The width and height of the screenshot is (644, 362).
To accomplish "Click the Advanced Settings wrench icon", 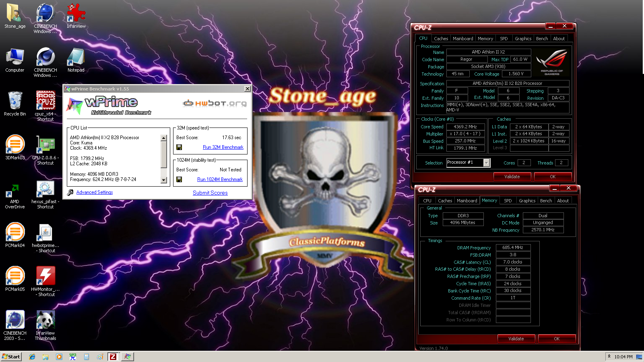I will [70, 192].
